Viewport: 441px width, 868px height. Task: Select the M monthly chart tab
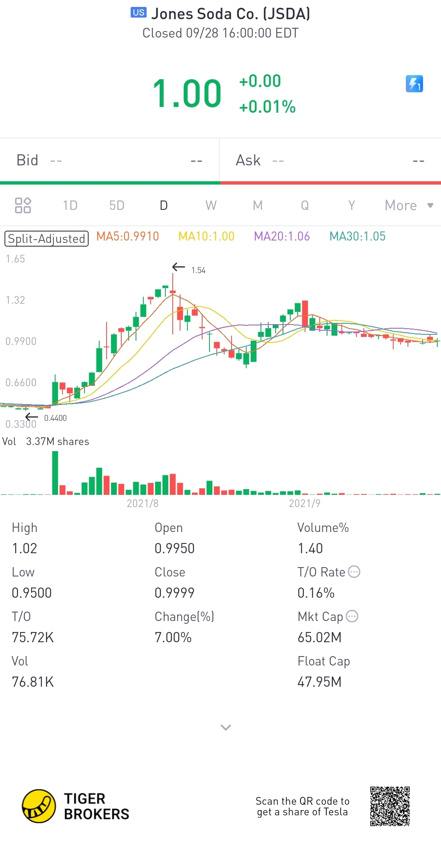tap(258, 205)
